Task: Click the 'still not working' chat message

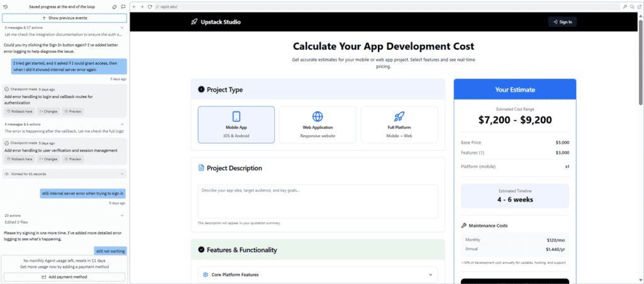Action: 110,251
